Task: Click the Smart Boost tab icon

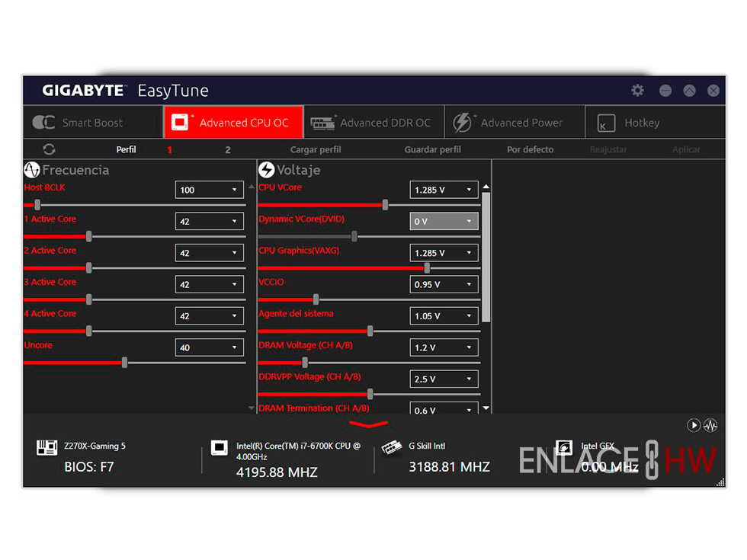Action: [43, 123]
